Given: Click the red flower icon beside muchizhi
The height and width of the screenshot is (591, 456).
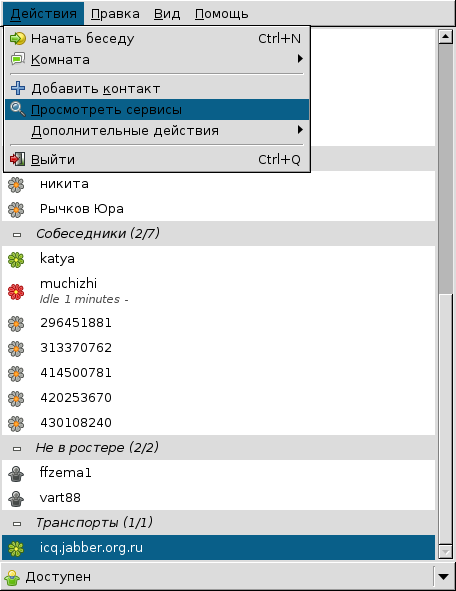Looking at the screenshot, I should (16, 292).
